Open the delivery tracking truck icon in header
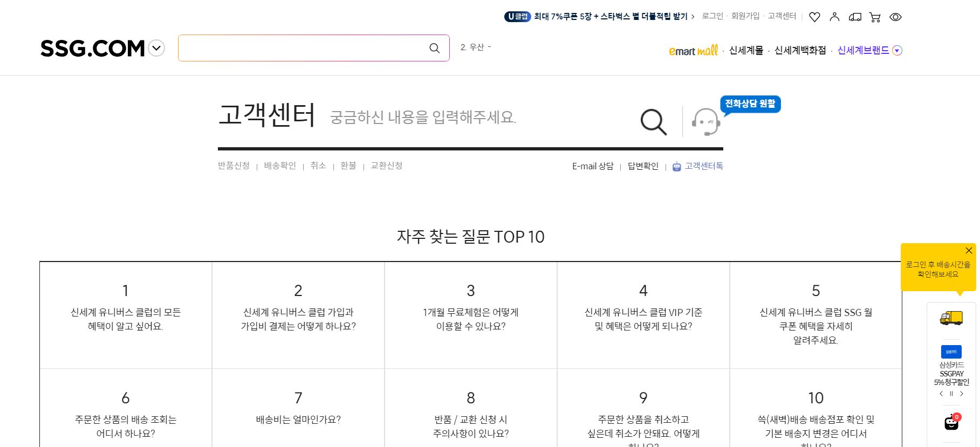The width and height of the screenshot is (980, 447). (855, 17)
